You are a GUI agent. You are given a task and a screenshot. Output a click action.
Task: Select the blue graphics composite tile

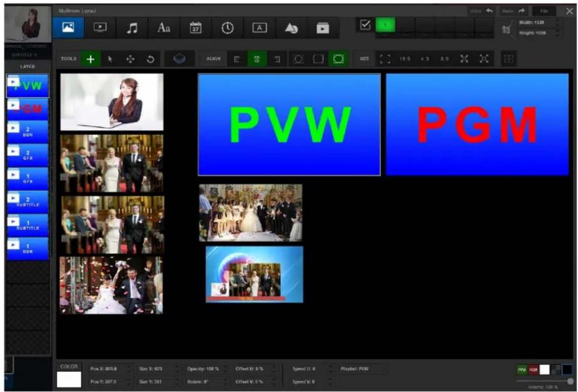(x=255, y=274)
